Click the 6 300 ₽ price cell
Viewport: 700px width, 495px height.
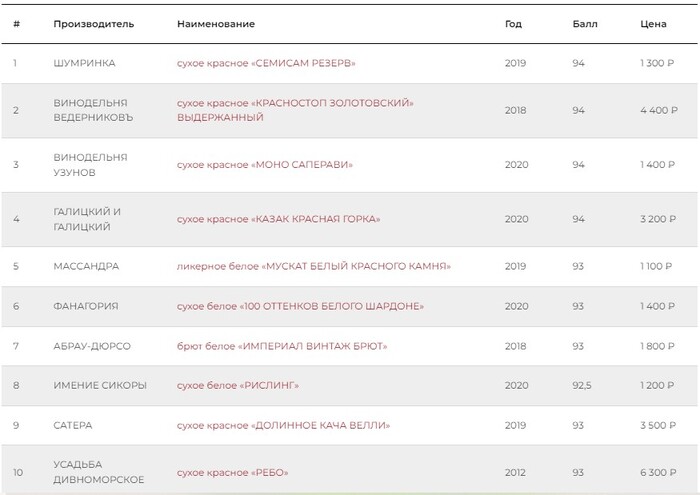tap(658, 472)
